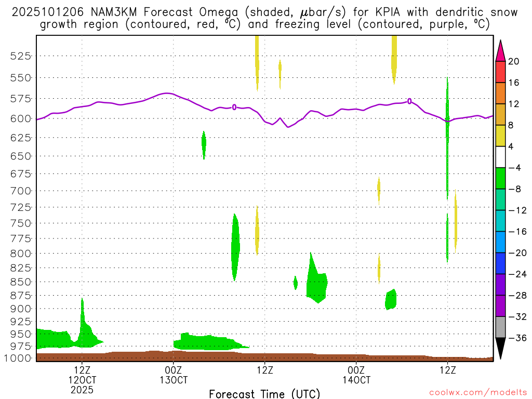Image resolution: width=532 pixels, height=399 pixels.
Task: Click the '00Z 14OCT' time label
Action: click(356, 375)
